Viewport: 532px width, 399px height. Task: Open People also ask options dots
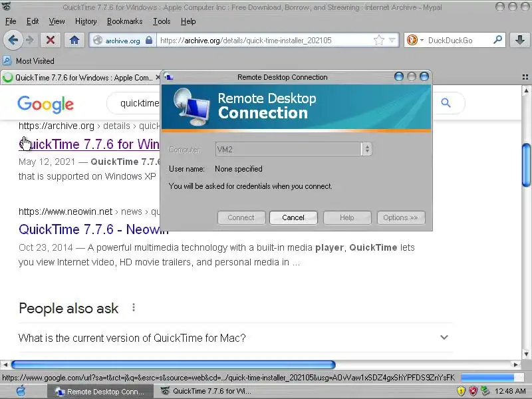click(x=134, y=307)
